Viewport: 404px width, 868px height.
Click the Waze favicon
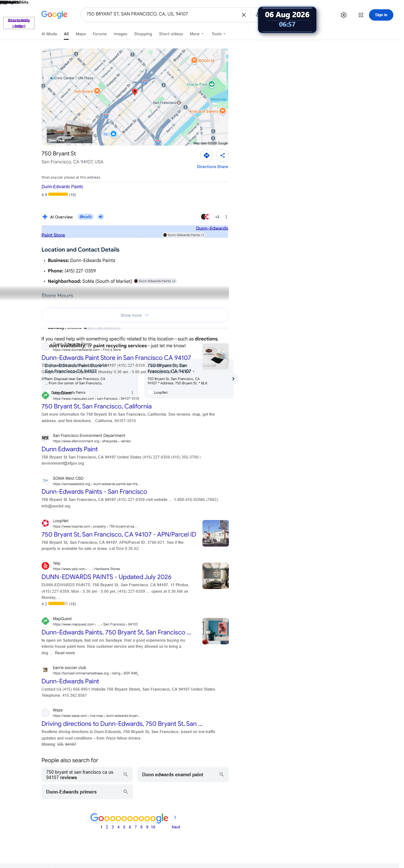click(45, 713)
